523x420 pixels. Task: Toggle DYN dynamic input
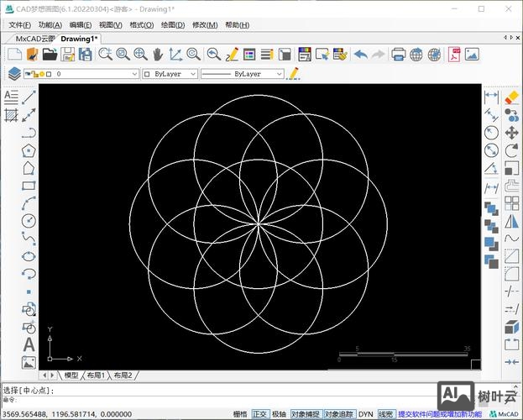(366, 414)
